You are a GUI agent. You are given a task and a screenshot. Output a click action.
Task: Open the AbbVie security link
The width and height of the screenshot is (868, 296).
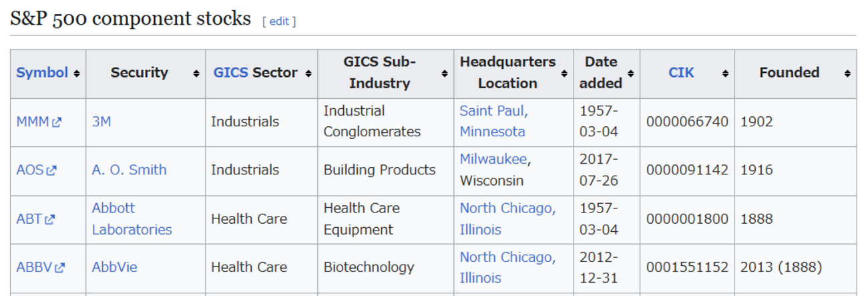pos(114,267)
